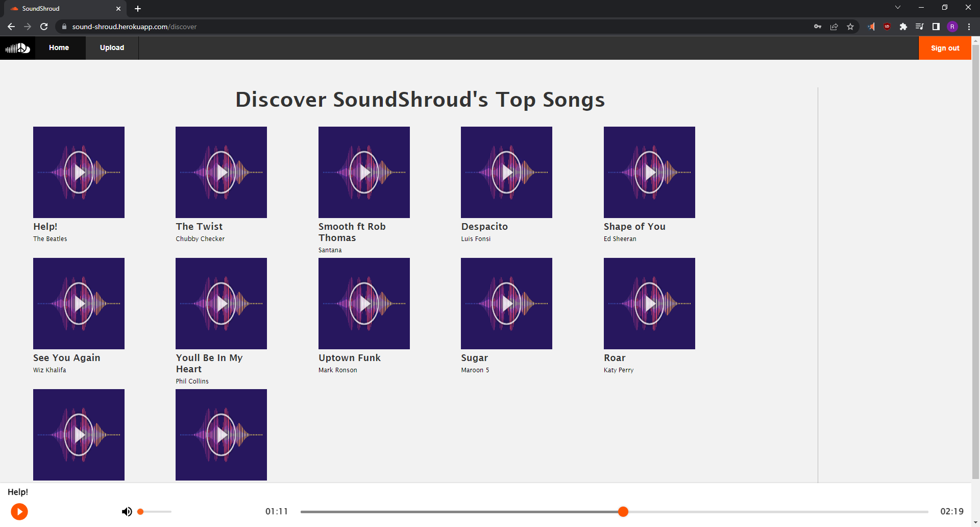
Task: Click the SoundShroud waveform logo
Action: click(17, 47)
